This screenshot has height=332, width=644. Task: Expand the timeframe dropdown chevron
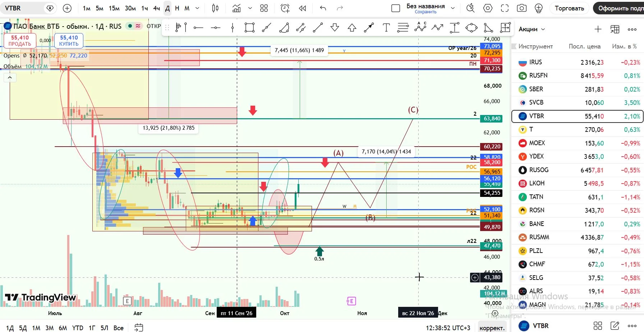pos(197,8)
